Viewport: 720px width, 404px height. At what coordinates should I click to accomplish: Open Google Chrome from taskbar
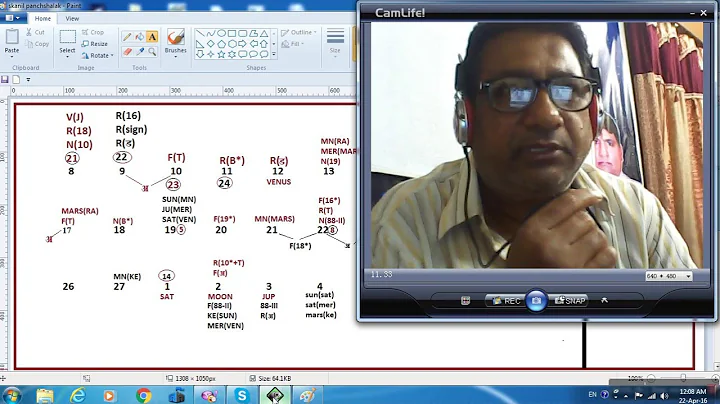pyautogui.click(x=143, y=395)
